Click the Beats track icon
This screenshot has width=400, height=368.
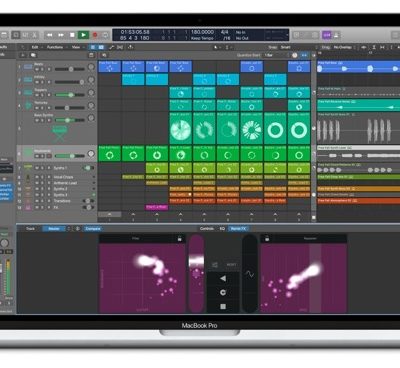click(28, 67)
